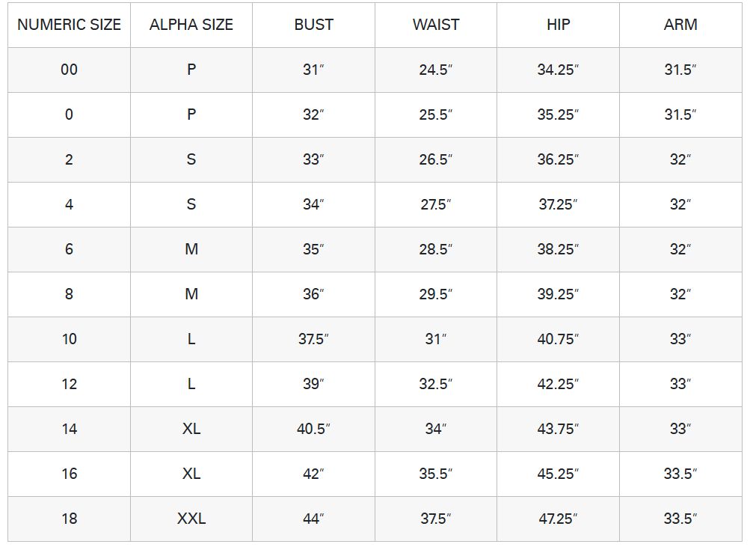
Task: Select numeric size 12 cell
Action: (69, 384)
